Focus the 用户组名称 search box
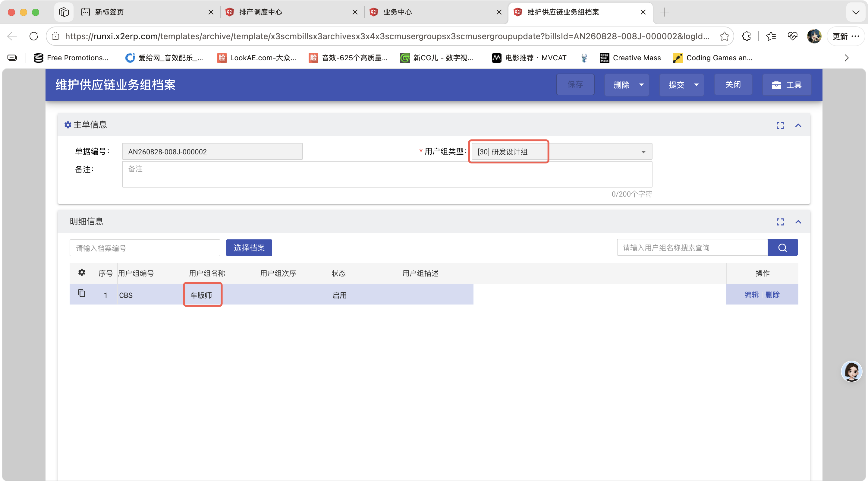 pos(692,248)
